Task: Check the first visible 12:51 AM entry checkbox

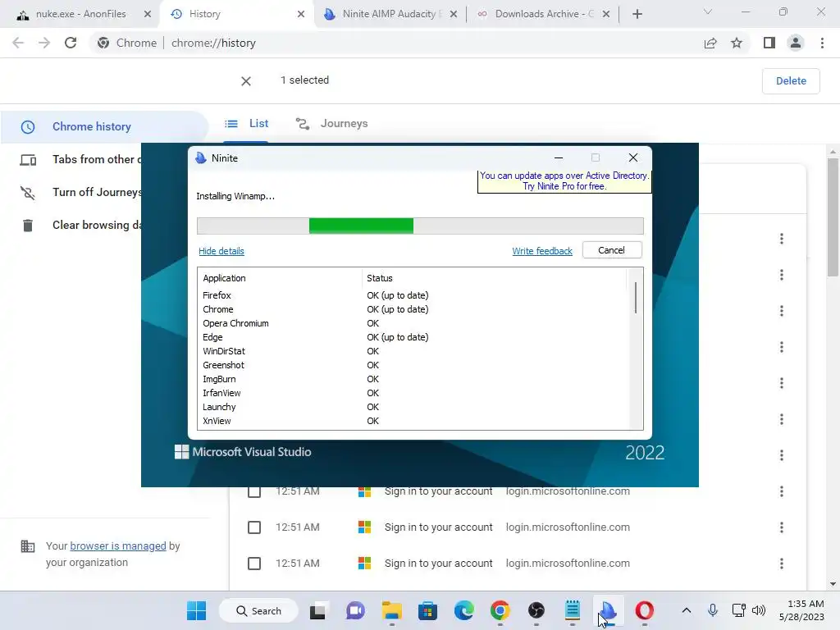Action: coord(254,491)
